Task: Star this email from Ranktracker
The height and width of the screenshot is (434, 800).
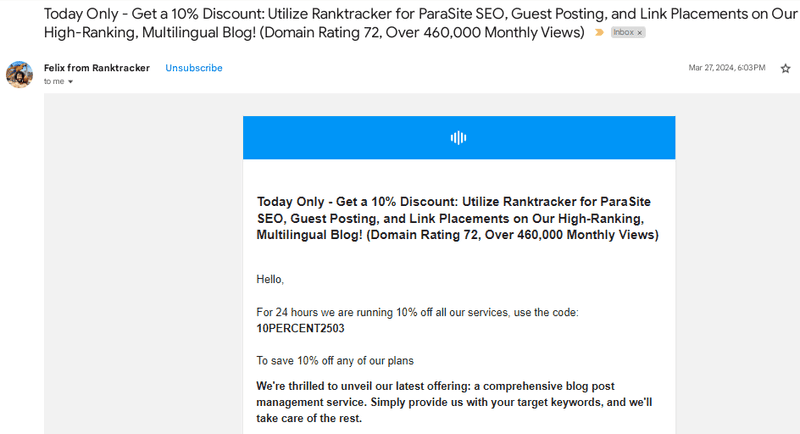Action: tap(785, 69)
